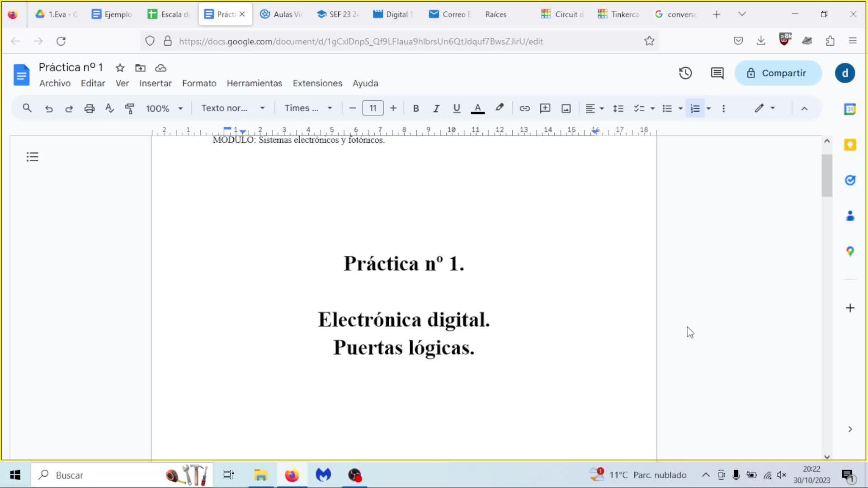Star the Práctica nº 1 document
868x488 pixels.
tap(120, 68)
